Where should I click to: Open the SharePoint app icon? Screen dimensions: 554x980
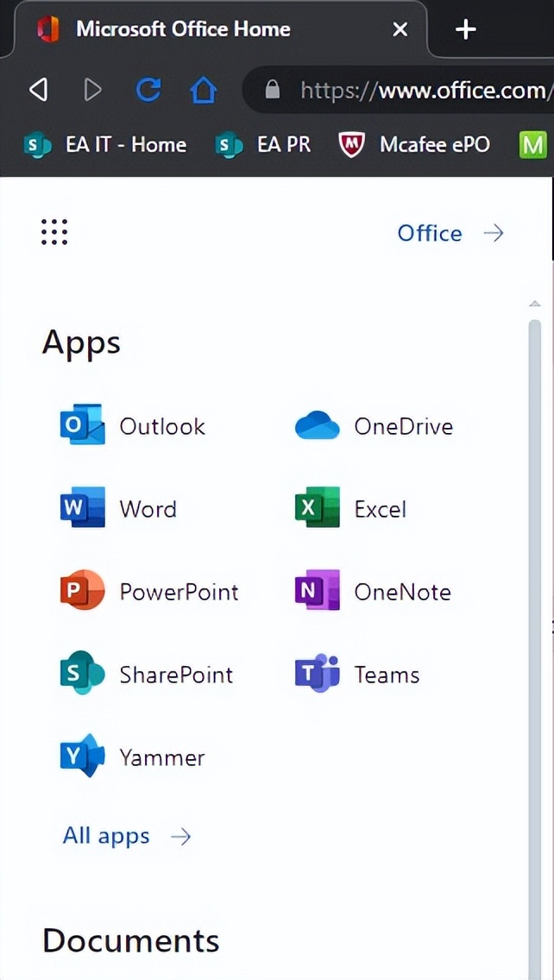click(82, 673)
